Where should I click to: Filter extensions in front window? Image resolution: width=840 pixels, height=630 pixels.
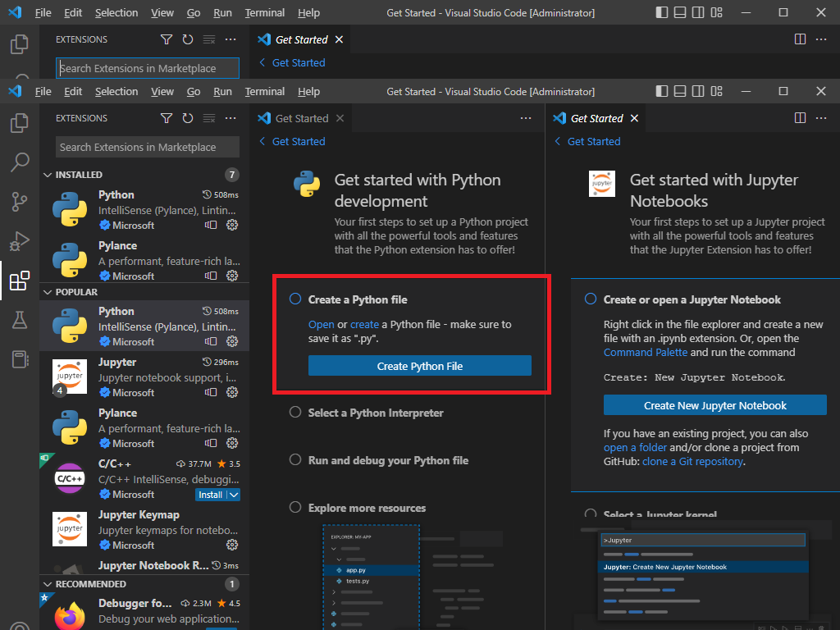click(167, 118)
